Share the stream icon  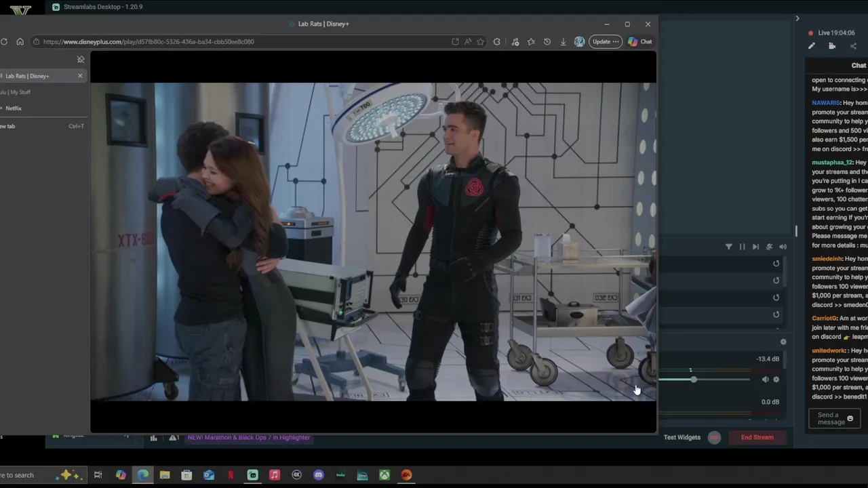(x=853, y=46)
